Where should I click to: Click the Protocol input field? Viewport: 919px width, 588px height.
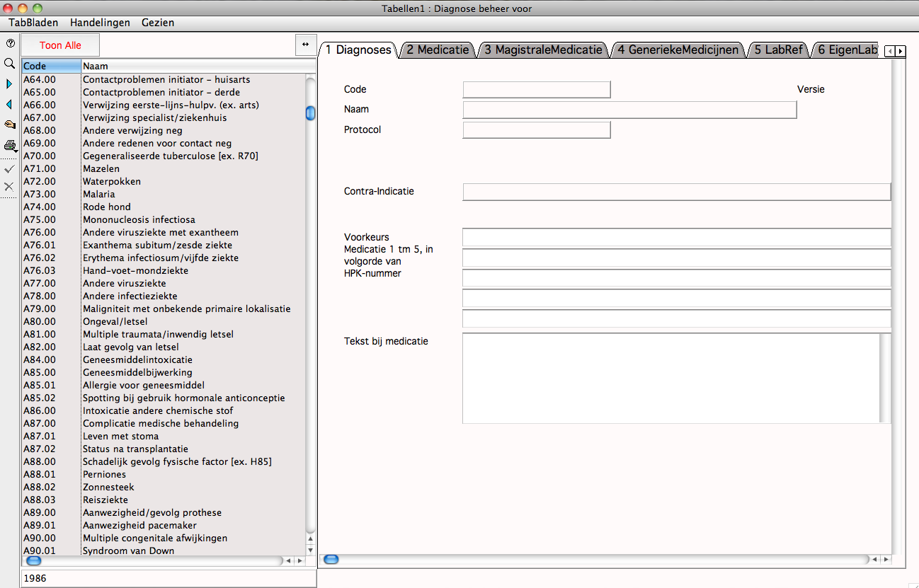(x=536, y=129)
